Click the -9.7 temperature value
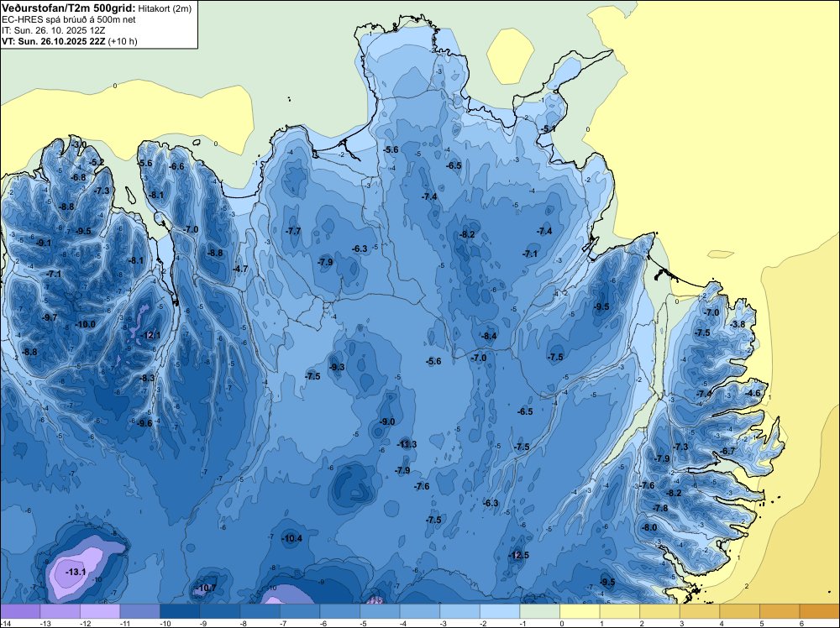Image resolution: width=840 pixels, height=628 pixels. [x=50, y=317]
